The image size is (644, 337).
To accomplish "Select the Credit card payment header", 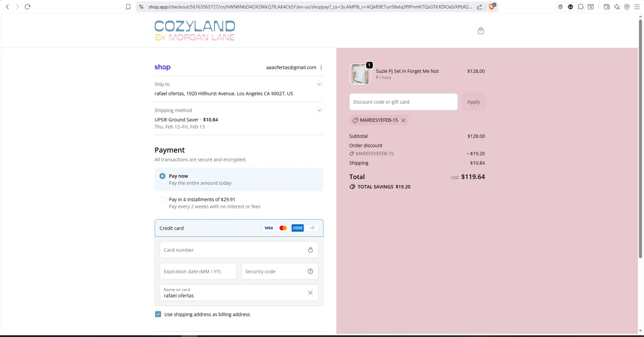I will (239, 228).
